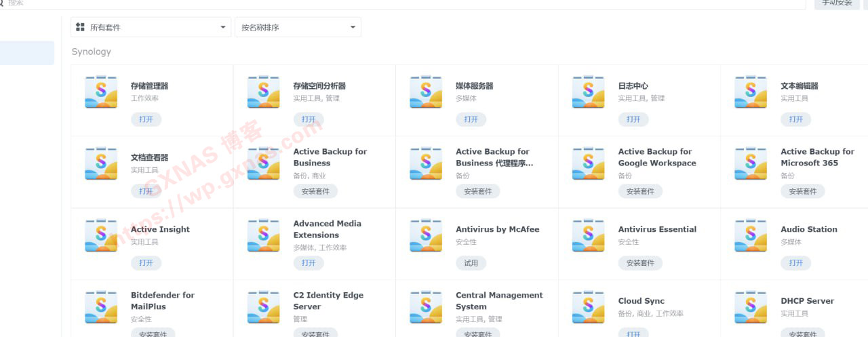Click the 文本编辑器 package name
The height and width of the screenshot is (337, 868).
point(799,86)
